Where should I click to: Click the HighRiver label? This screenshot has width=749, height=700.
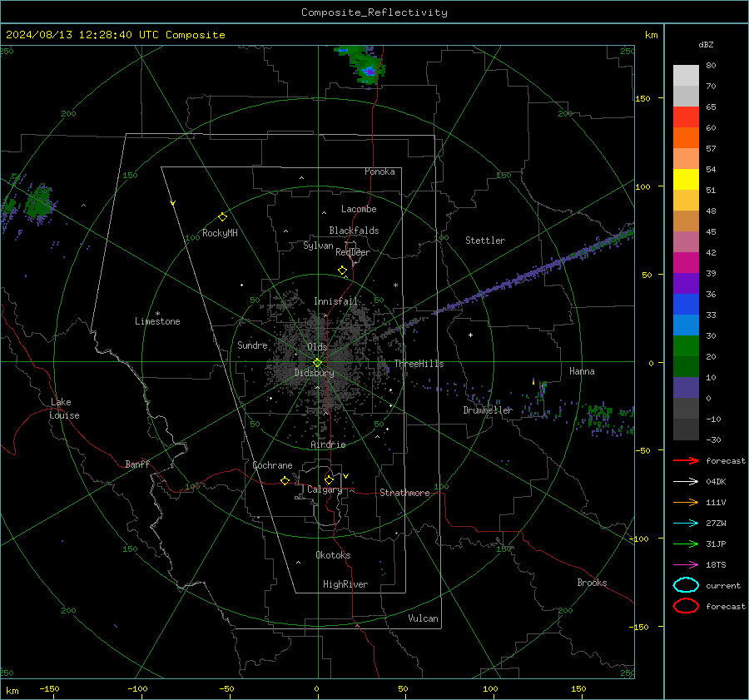345,584
